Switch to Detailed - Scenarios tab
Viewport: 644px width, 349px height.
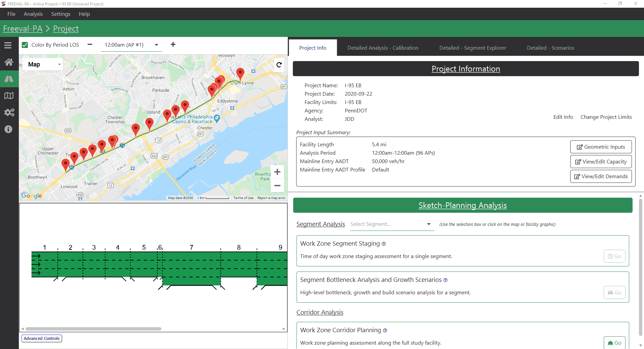point(550,48)
